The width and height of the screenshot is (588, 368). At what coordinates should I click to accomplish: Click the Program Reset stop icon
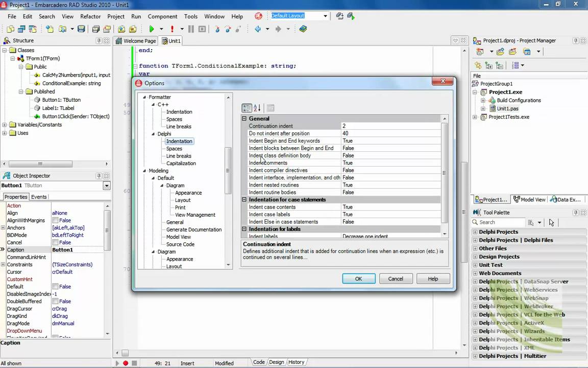click(x=202, y=29)
